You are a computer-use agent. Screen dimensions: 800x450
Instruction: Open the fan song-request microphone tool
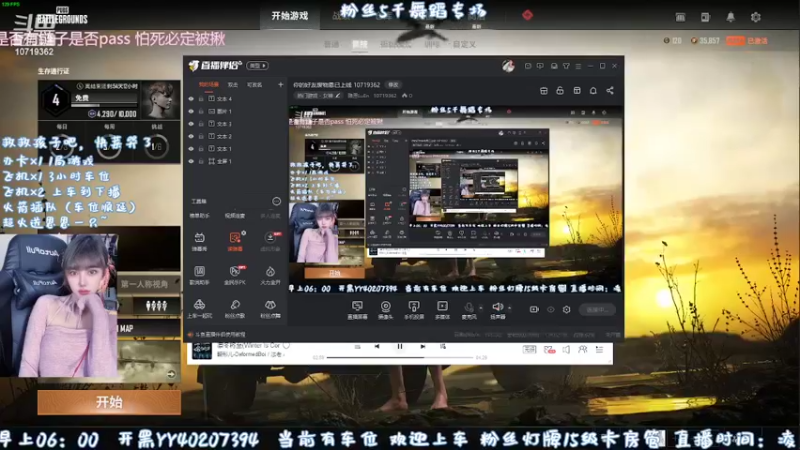(235, 309)
